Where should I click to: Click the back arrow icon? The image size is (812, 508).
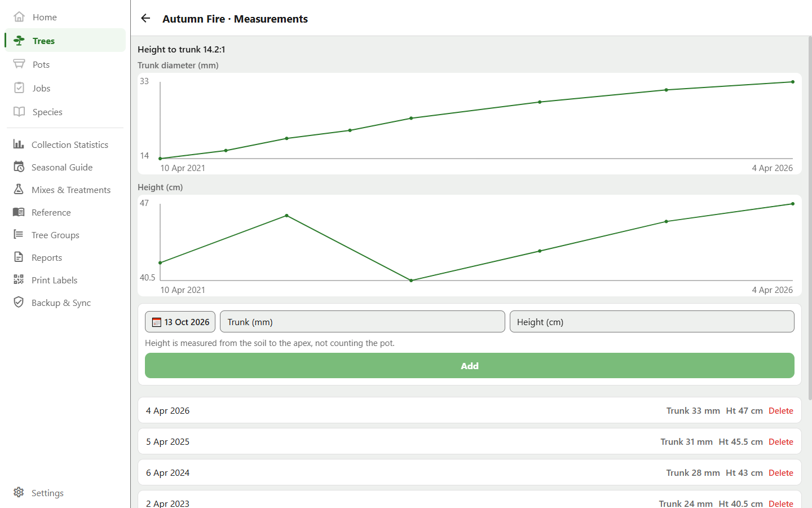pos(145,19)
